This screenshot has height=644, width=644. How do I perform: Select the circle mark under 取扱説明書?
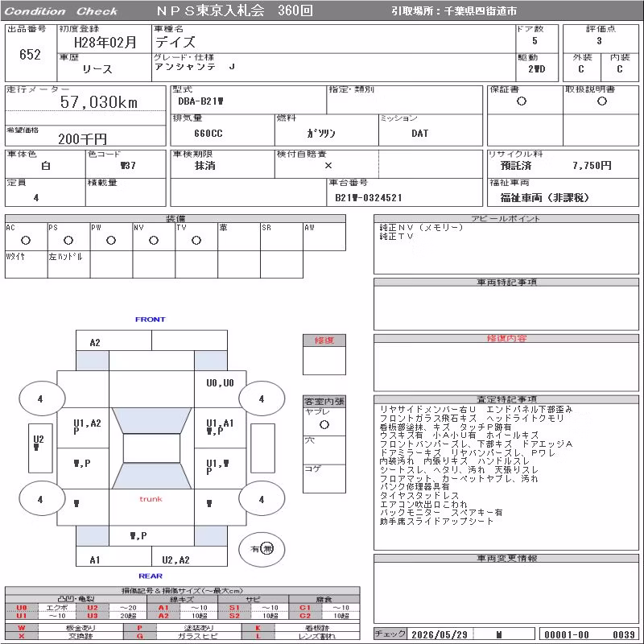602,101
